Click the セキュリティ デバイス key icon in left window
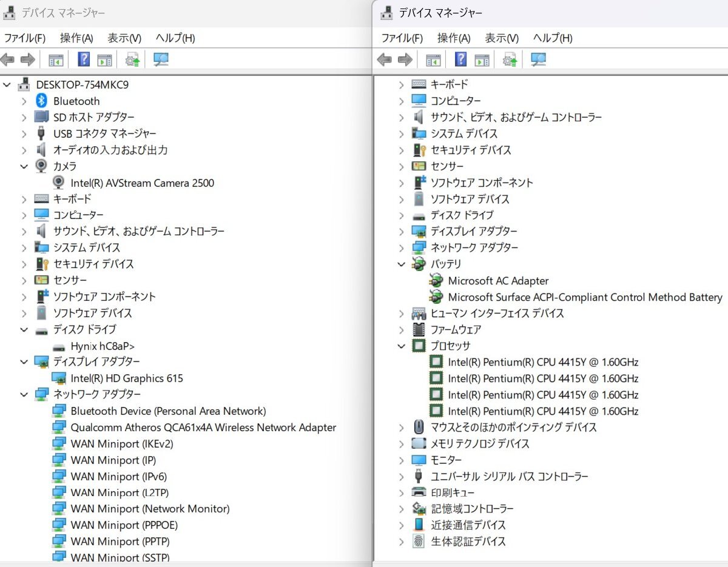The height and width of the screenshot is (567, 728). (41, 264)
